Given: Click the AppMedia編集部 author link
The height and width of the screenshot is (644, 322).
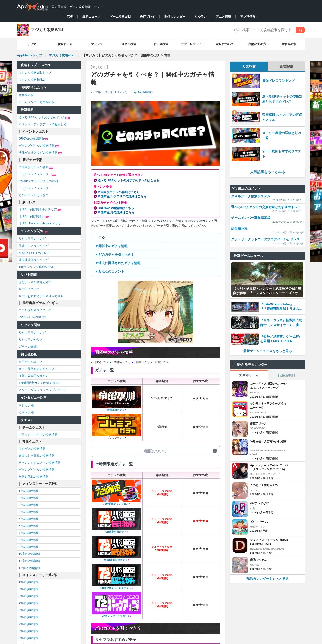Looking at the screenshot, I should tap(143, 92).
